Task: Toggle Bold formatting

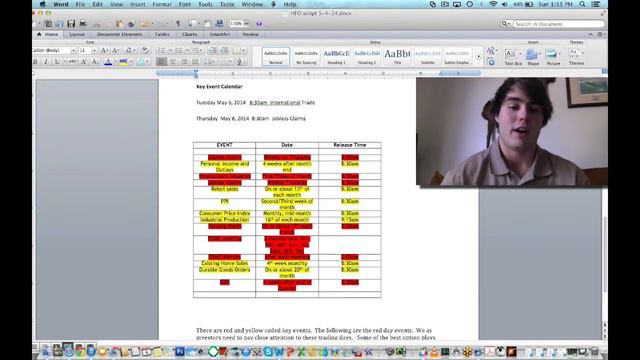Action: pos(36,62)
